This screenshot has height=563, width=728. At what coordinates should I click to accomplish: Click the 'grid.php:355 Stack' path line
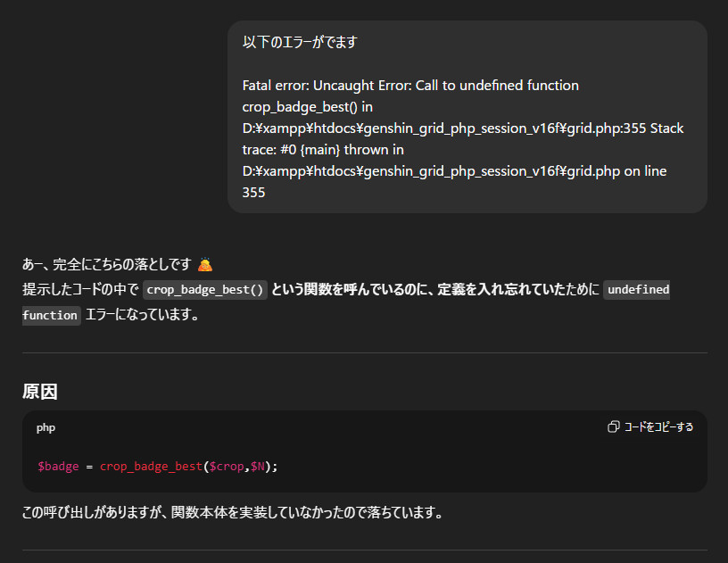(463, 128)
